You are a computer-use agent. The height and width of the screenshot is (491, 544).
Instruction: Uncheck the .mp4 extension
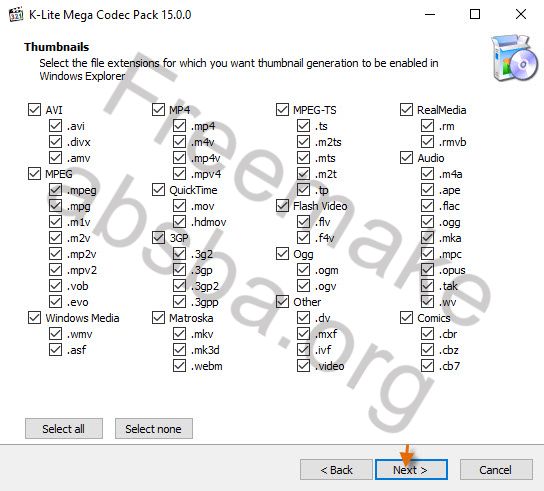tap(179, 126)
